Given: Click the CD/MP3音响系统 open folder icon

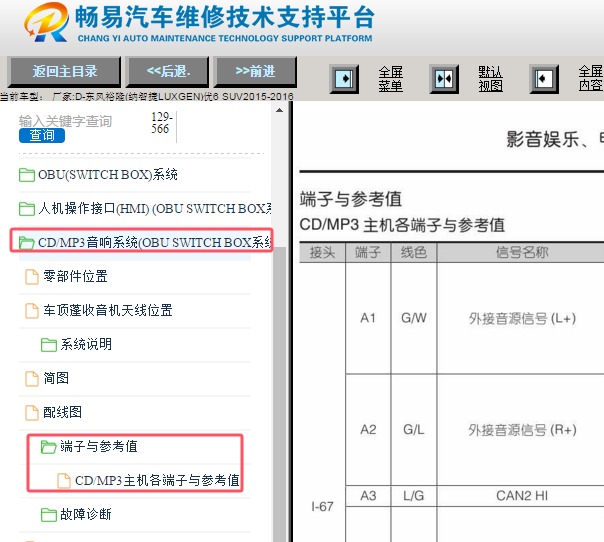Looking at the screenshot, I should pyautogui.click(x=27, y=243).
